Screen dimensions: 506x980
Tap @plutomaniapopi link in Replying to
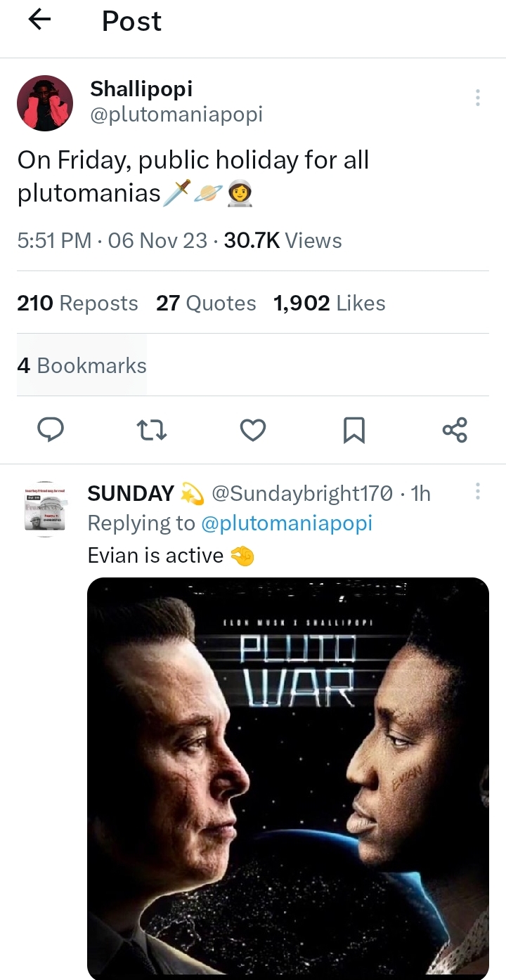point(287,523)
